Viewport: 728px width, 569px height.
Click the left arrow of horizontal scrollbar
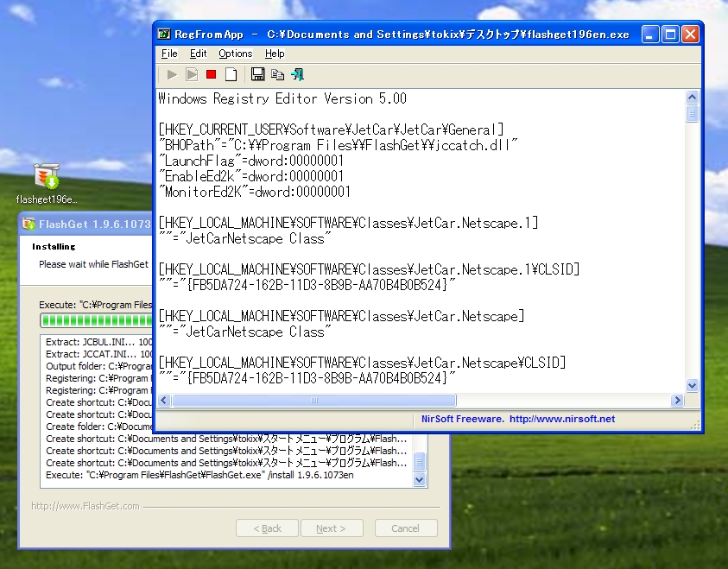tap(164, 400)
